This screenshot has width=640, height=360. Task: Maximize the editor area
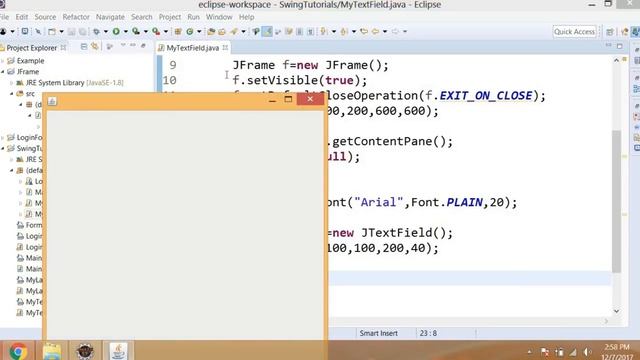point(620,46)
